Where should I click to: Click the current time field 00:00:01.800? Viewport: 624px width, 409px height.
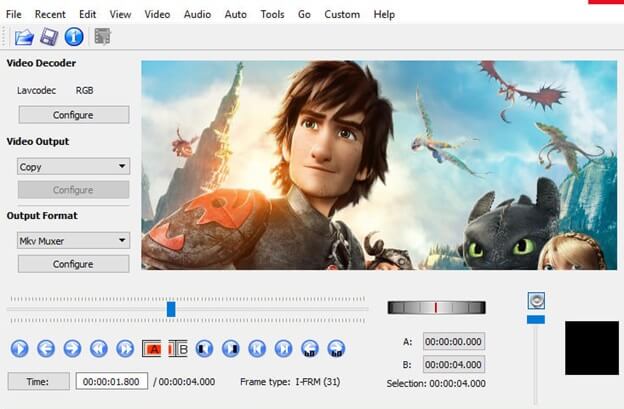[x=112, y=382]
